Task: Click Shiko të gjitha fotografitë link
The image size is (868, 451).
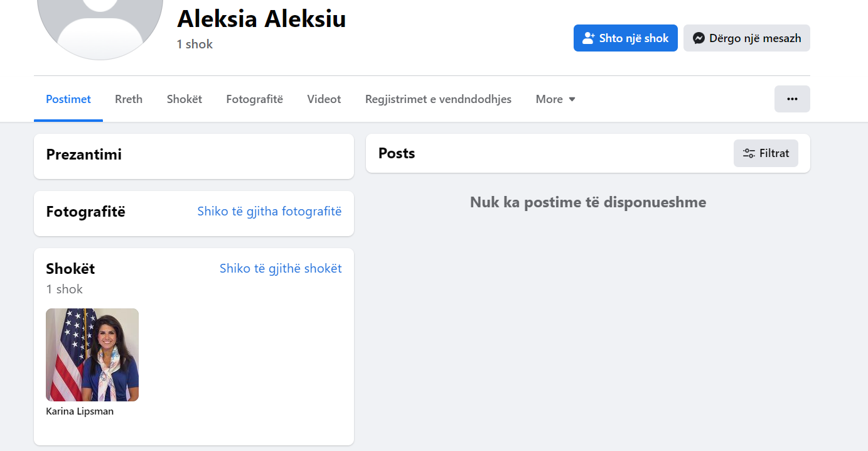Action: point(269,212)
